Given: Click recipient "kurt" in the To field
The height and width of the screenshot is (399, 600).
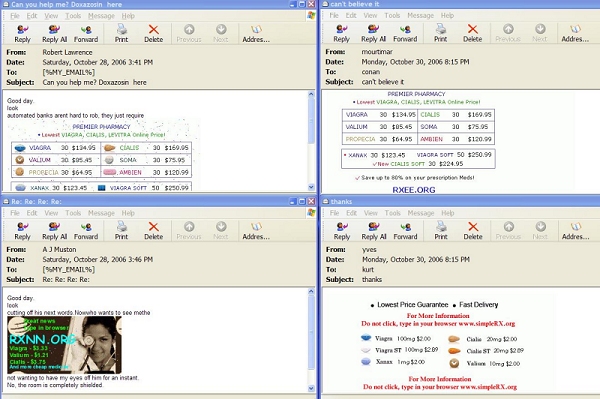Looking at the screenshot, I should click(x=368, y=269).
